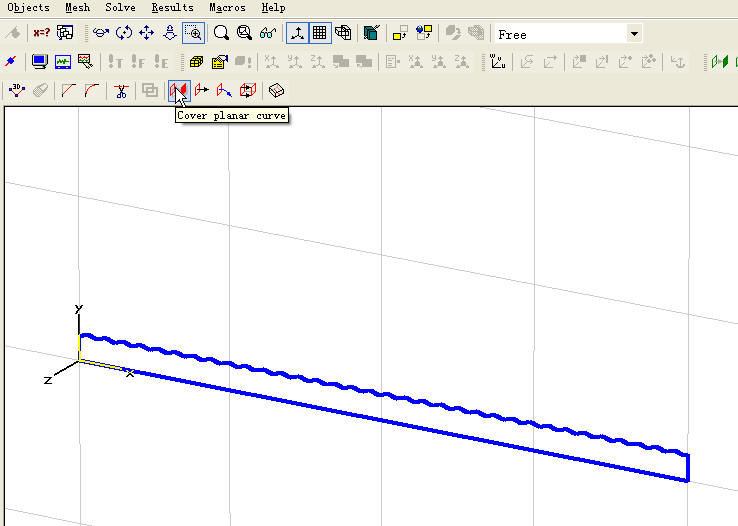Open the Mesh menu
Viewport: 738px width, 526px height.
(77, 7)
